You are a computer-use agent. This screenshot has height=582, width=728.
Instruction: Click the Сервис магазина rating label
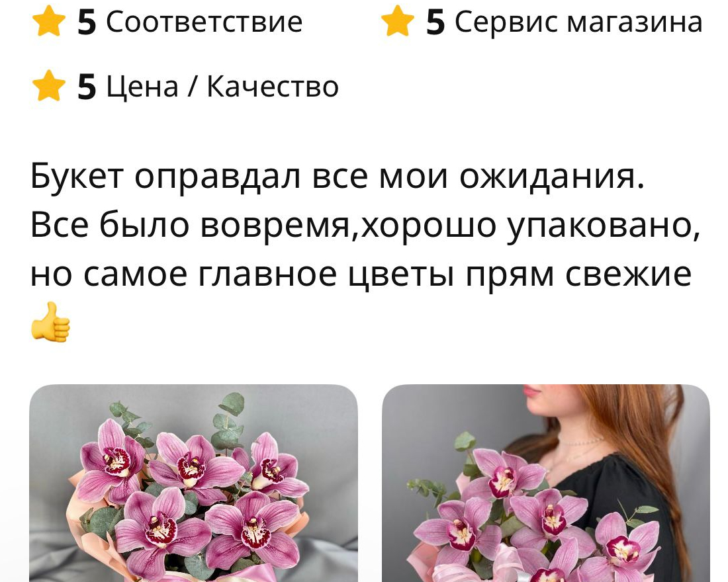(578, 22)
